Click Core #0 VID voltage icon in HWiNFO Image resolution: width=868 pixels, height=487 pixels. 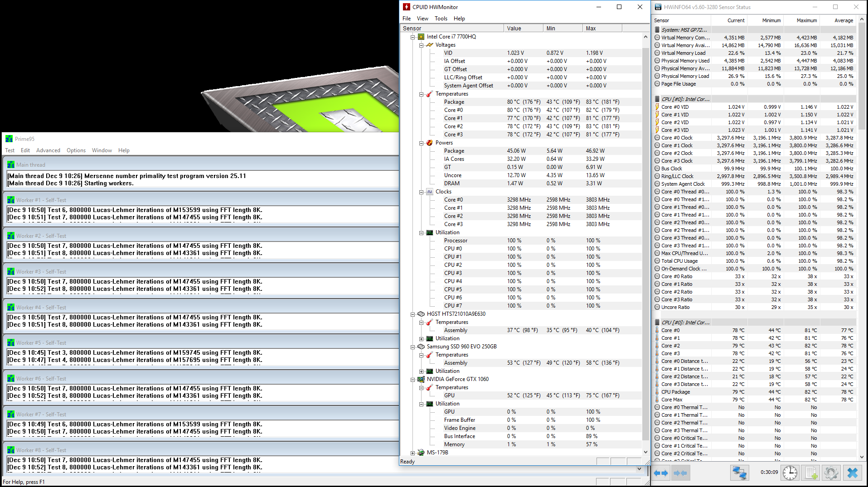657,107
